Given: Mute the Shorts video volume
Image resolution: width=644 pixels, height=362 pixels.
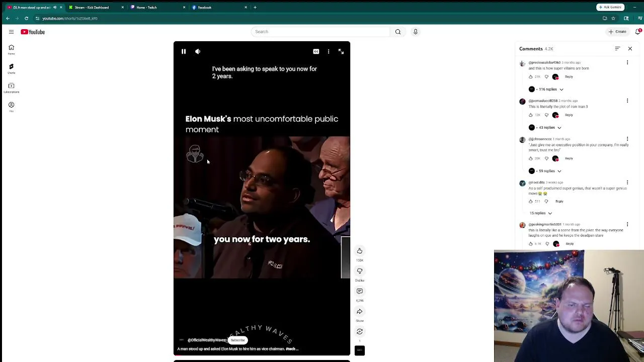Looking at the screenshot, I should [x=198, y=52].
